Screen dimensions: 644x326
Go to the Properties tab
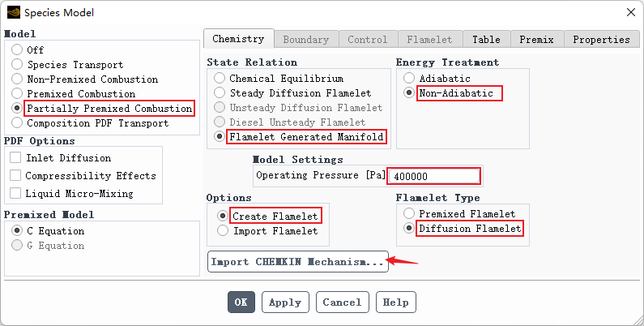point(600,39)
